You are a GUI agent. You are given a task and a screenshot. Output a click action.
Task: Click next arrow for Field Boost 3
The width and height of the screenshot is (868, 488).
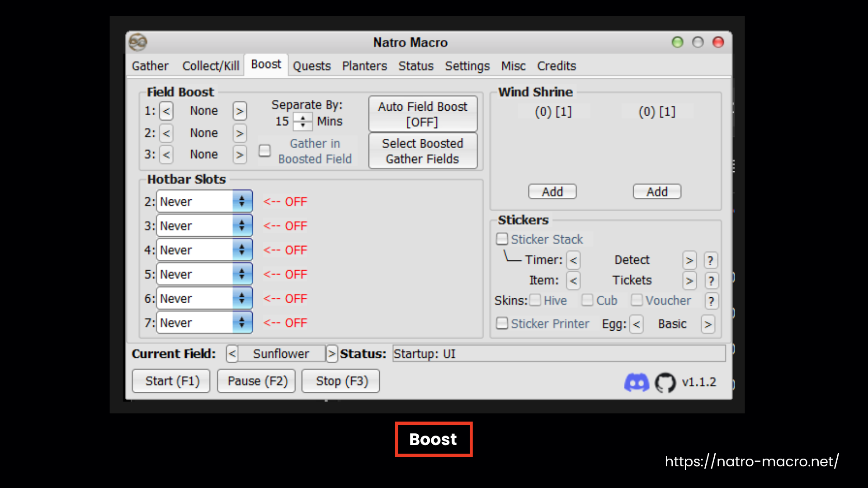click(240, 155)
